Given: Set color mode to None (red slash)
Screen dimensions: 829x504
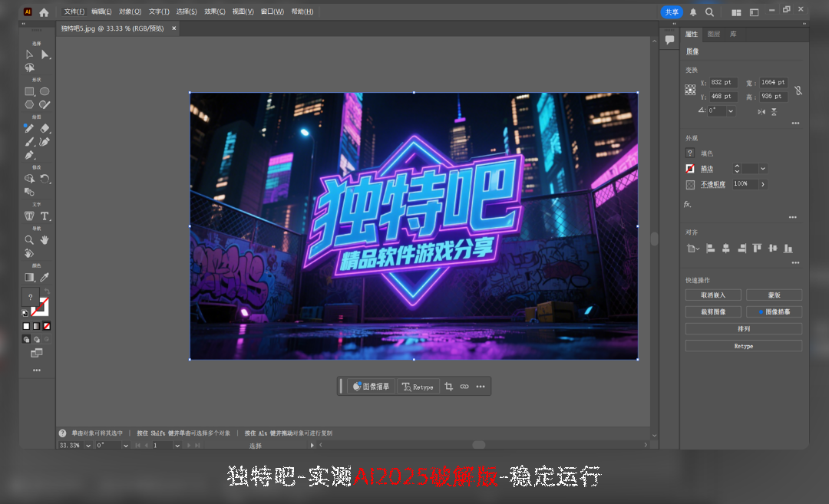Looking at the screenshot, I should (x=47, y=326).
